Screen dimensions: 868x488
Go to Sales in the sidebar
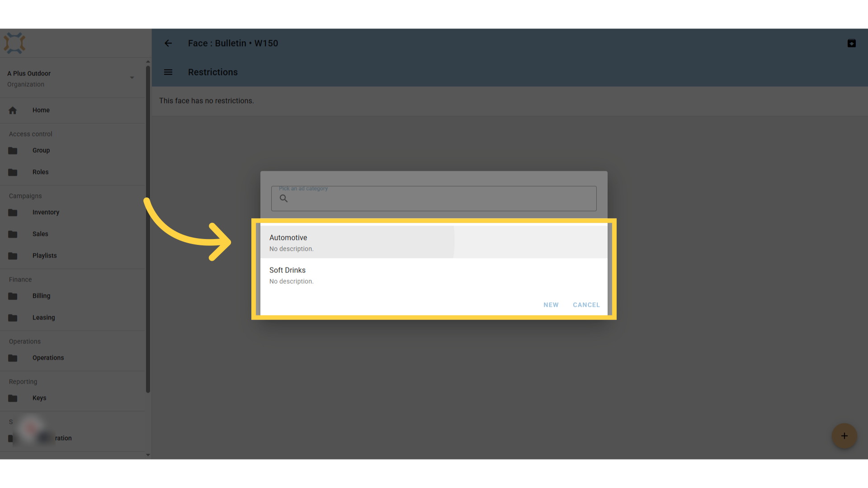coord(72,234)
